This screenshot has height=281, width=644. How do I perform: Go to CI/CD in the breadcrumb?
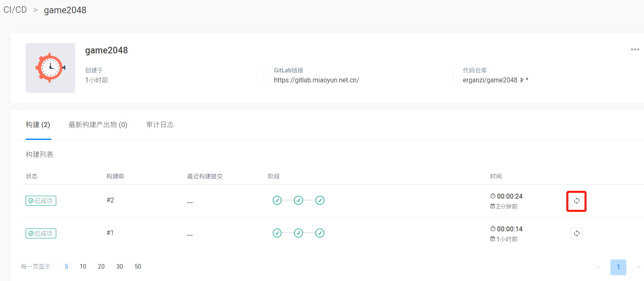pyautogui.click(x=15, y=10)
